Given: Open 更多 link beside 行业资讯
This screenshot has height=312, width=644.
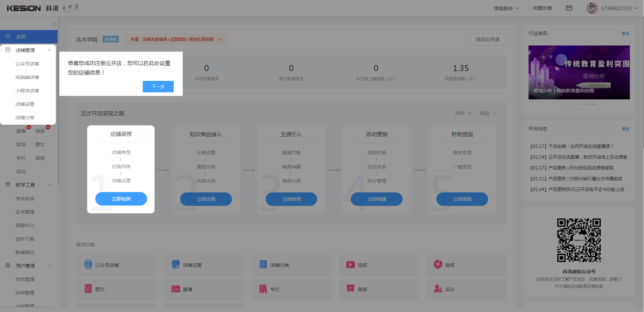Looking at the screenshot, I should coord(625,34).
